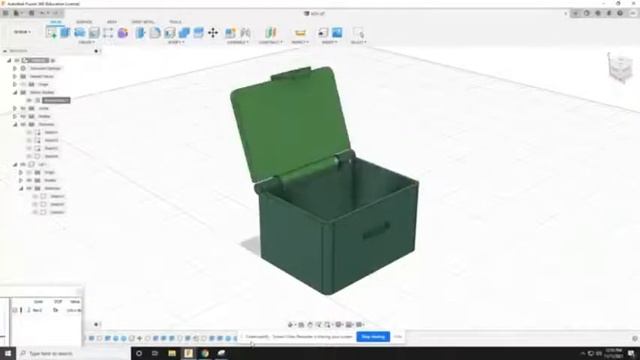Switch to the SURFACE tab
Viewport: 640px width, 360px height.
click(84, 22)
